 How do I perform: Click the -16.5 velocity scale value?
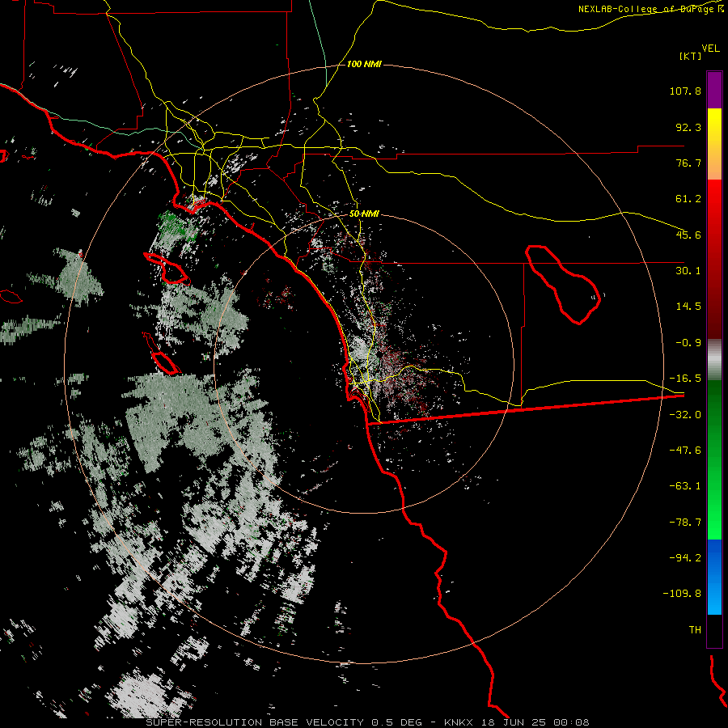685,379
